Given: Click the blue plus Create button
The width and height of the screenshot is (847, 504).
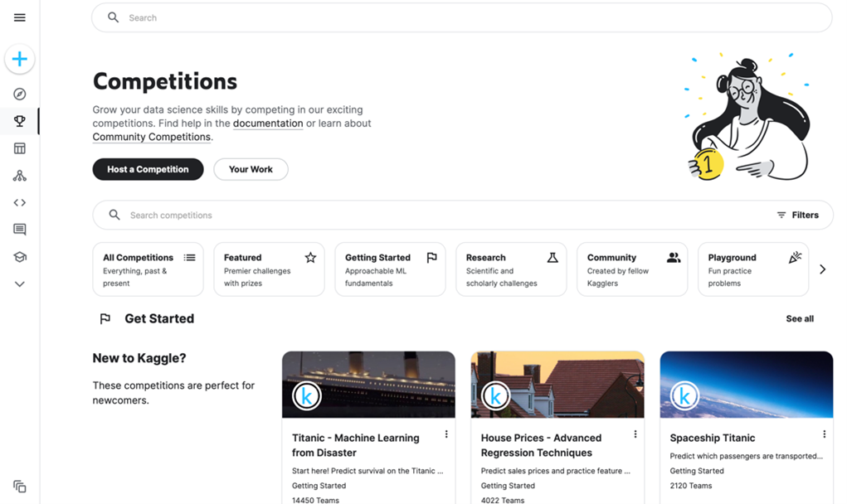Looking at the screenshot, I should click(20, 59).
